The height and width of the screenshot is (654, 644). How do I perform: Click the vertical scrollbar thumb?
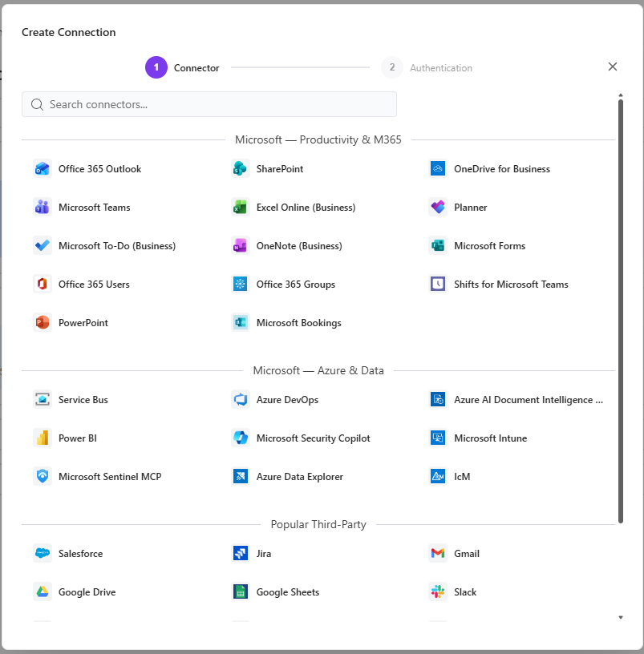click(x=621, y=311)
